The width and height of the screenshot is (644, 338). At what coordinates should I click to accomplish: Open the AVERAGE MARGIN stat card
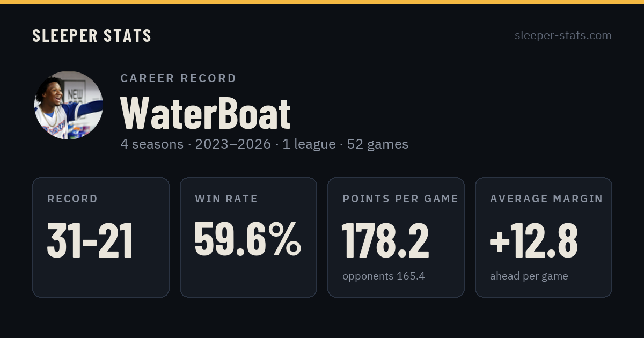(x=544, y=237)
